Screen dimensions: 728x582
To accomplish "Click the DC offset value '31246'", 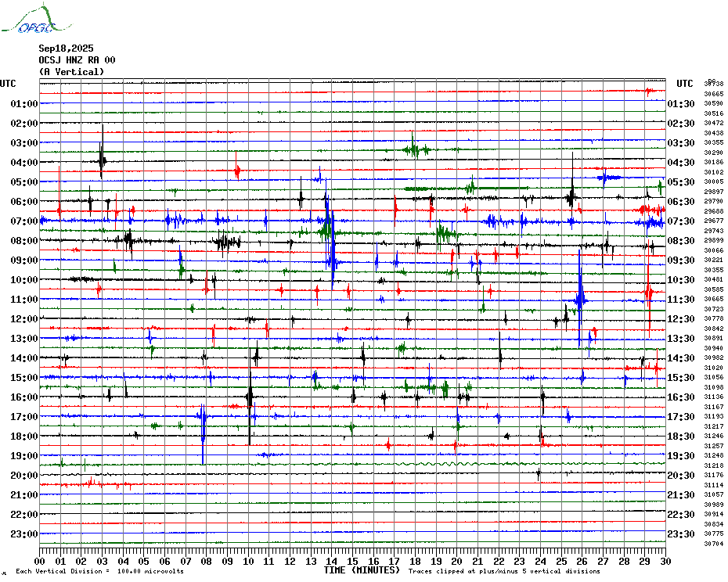I will pos(714,436).
